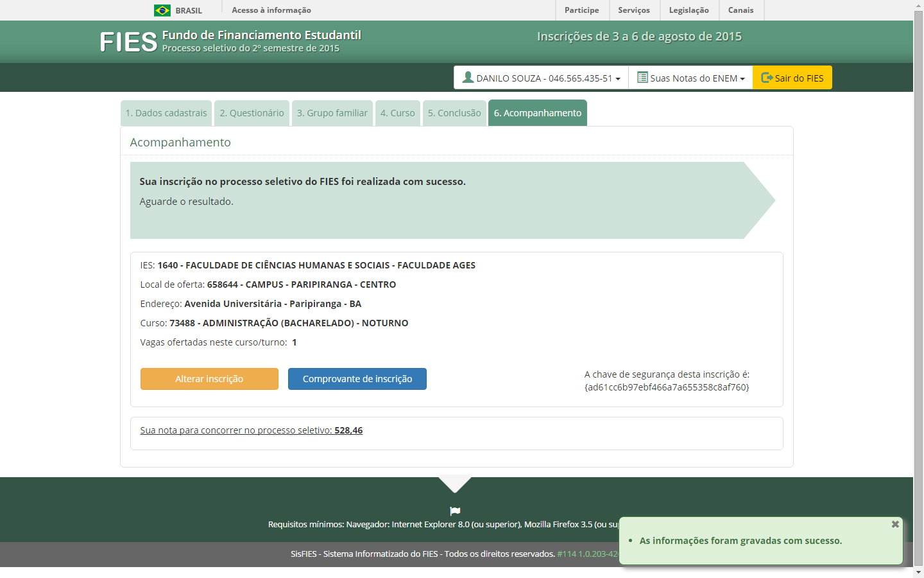
Task: Click the white flag icon in footer
Action: [x=455, y=511]
